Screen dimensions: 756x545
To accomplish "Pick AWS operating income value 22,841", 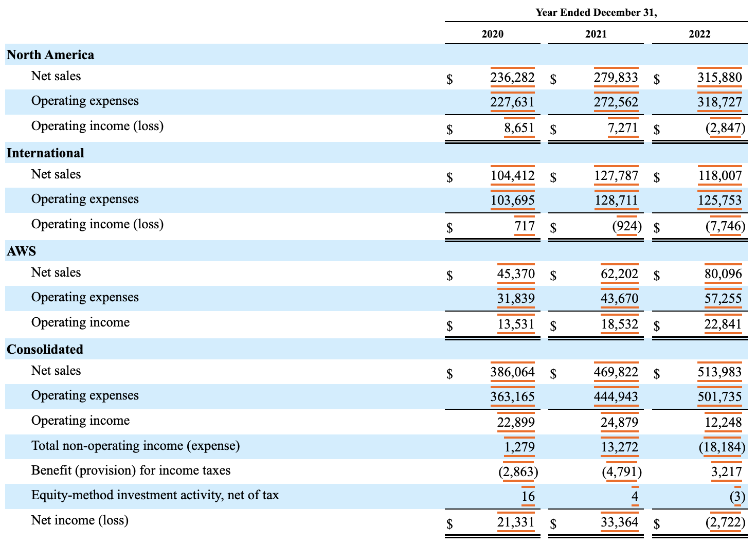I will click(x=724, y=324).
